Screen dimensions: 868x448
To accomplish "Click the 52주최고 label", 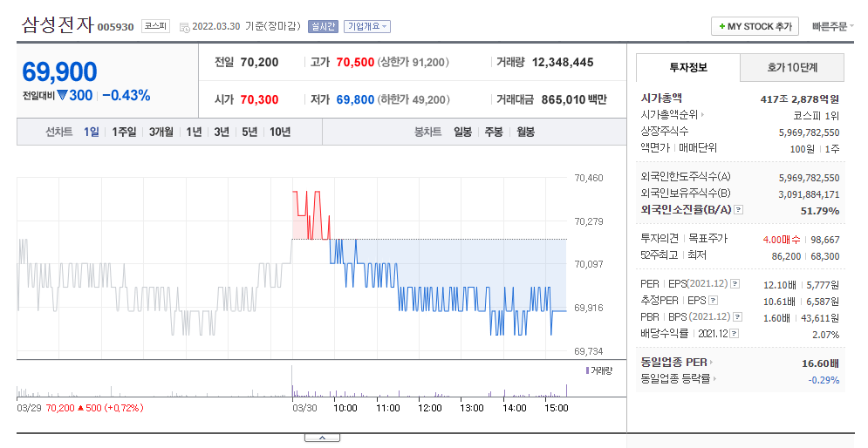I will coord(660,255).
